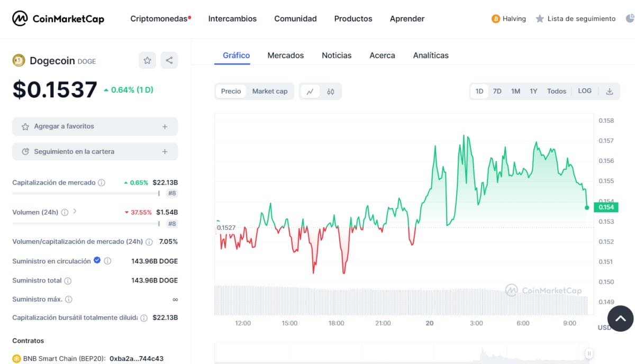Toggle chart to Market cap view
This screenshot has height=364, width=635.
270,91
